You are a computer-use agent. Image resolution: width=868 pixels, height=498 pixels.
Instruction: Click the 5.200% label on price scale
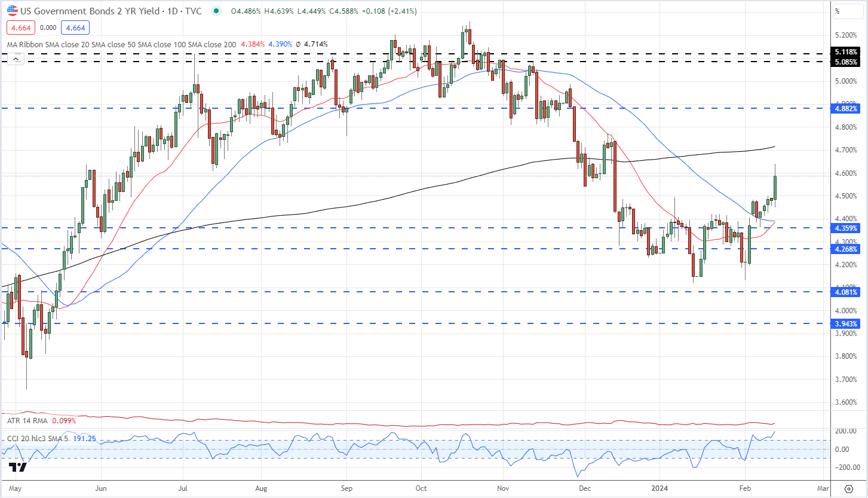pyautogui.click(x=847, y=35)
